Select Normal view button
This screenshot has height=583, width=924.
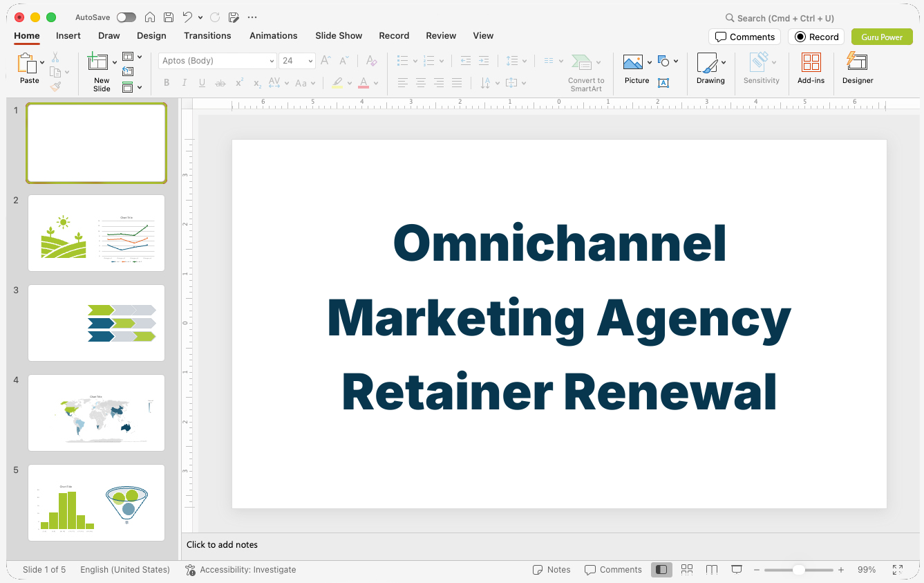661,570
